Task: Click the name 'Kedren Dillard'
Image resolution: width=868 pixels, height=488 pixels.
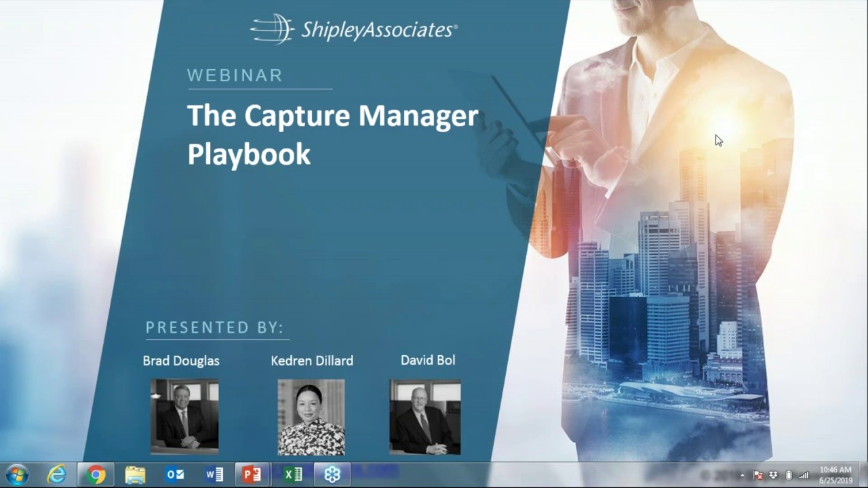Action: pyautogui.click(x=312, y=361)
